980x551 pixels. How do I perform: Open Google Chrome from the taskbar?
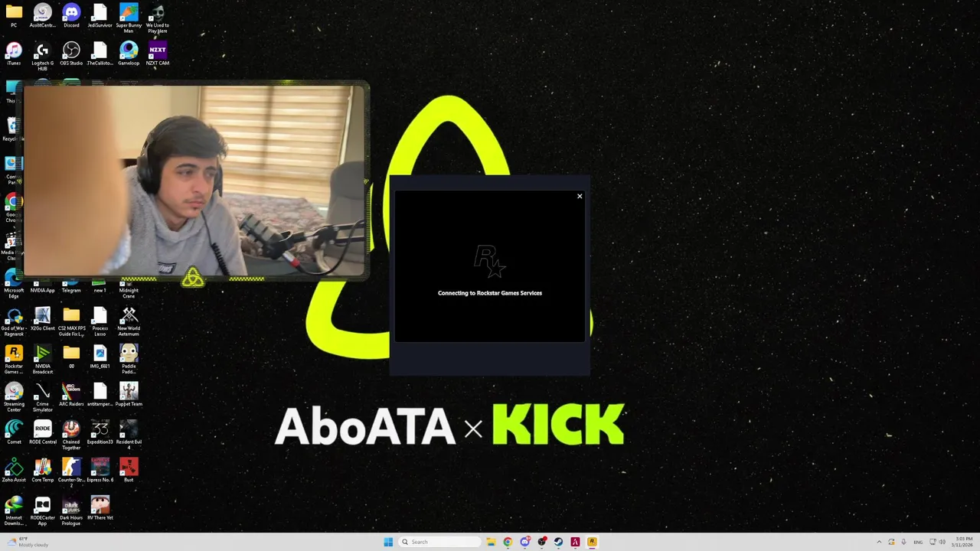[x=508, y=542]
